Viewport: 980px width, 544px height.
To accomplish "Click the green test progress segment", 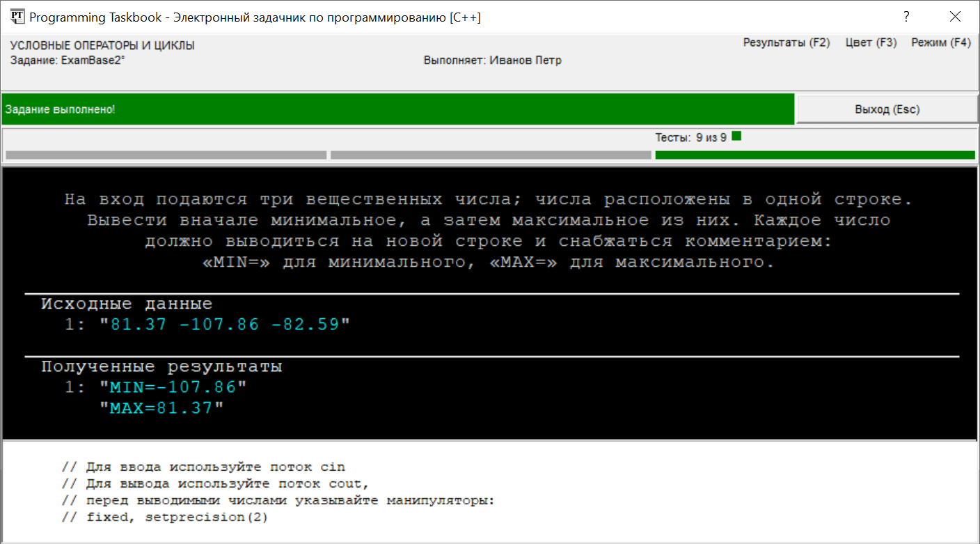I will point(815,155).
